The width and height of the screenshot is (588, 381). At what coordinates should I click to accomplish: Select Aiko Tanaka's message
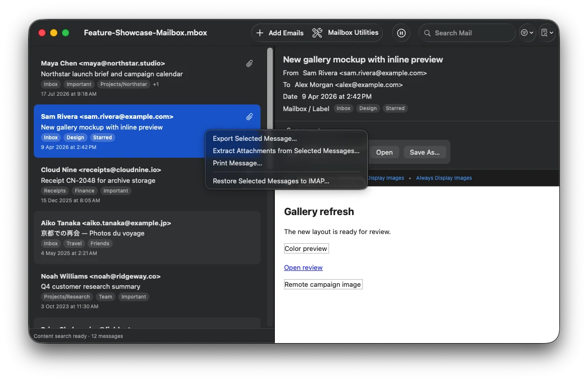pos(147,238)
